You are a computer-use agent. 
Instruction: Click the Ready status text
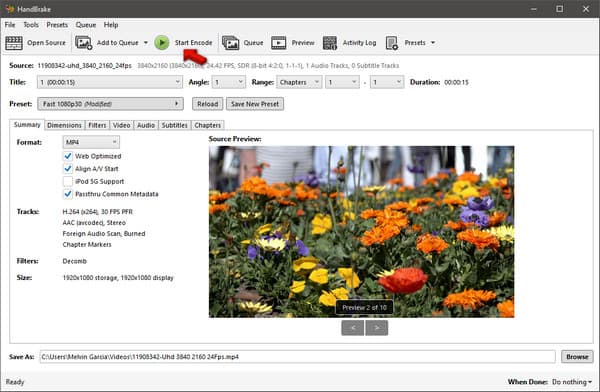[x=15, y=382]
